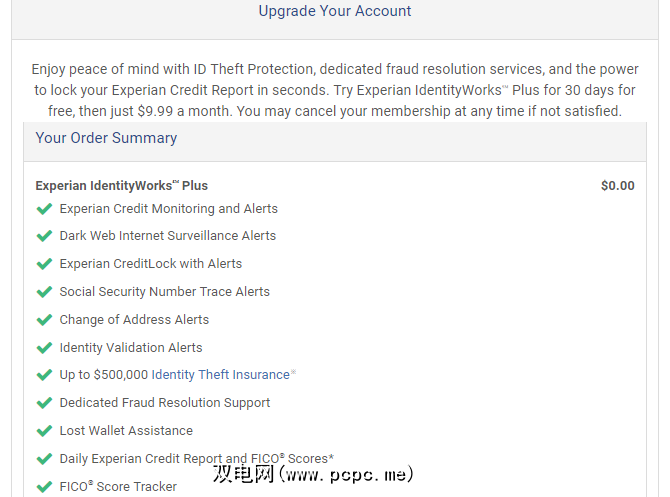Click the checkmark next to Social Security Number Trace
This screenshot has width=670, height=497.
pos(43,292)
